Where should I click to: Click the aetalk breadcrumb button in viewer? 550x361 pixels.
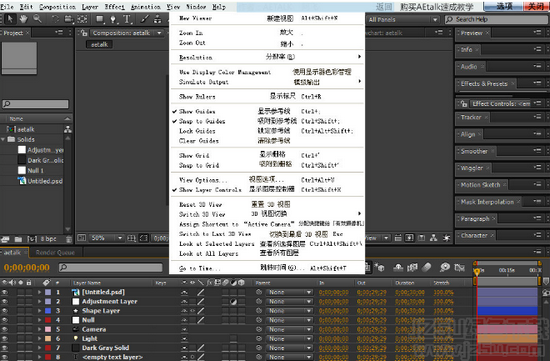pos(99,45)
